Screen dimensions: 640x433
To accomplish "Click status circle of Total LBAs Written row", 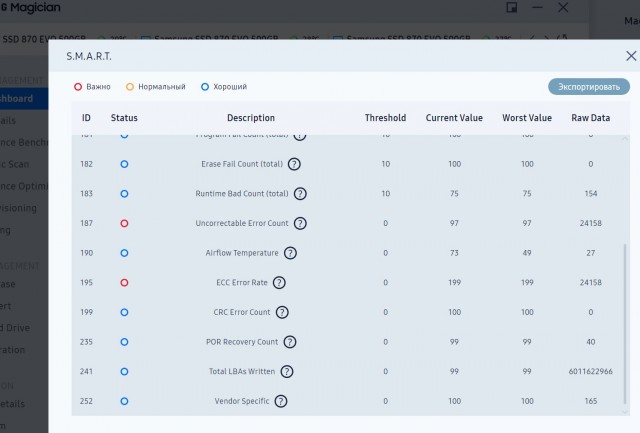I will 124,372.
